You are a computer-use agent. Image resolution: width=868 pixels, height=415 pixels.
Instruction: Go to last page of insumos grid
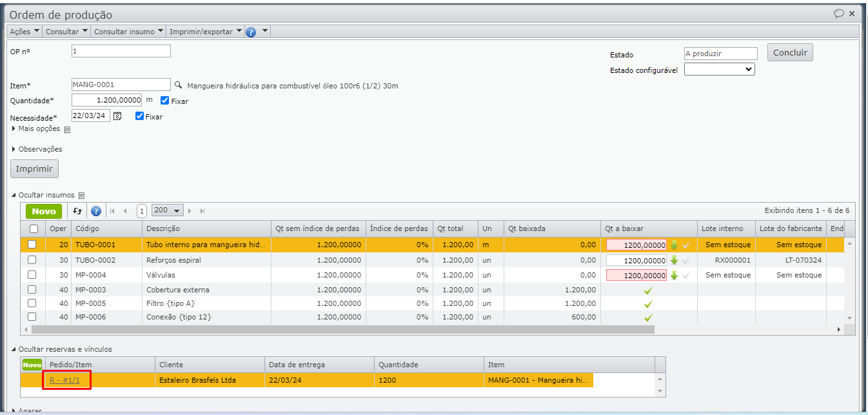tap(202, 210)
